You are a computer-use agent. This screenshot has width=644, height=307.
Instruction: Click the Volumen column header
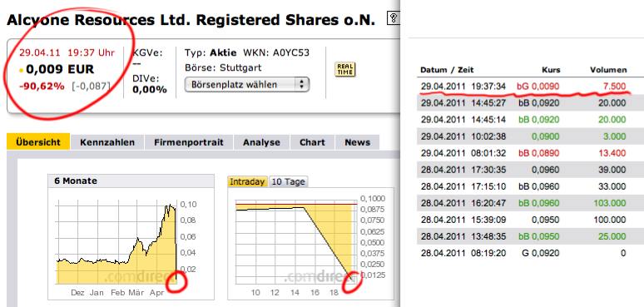pos(609,70)
